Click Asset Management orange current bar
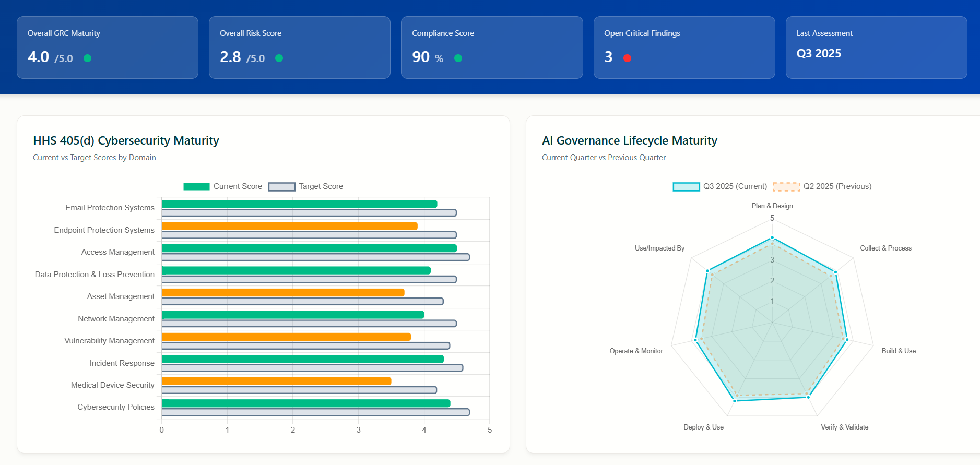 (x=283, y=292)
